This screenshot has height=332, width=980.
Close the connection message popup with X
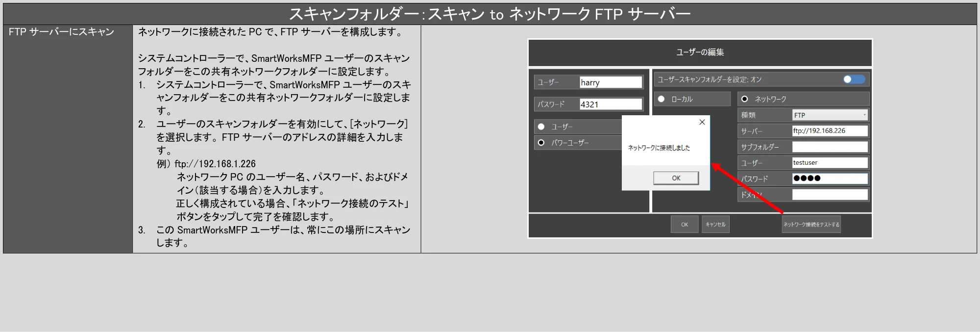click(x=702, y=122)
